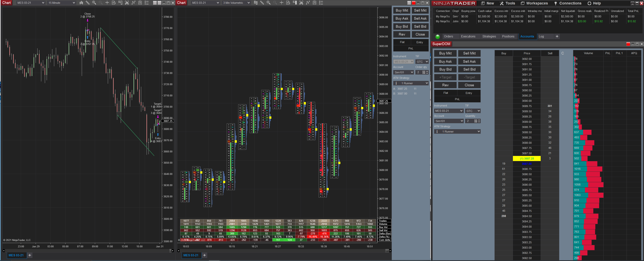Screen dimensions: 644x261
Task: Click Close button in SuperDOM
Action: 469,85
